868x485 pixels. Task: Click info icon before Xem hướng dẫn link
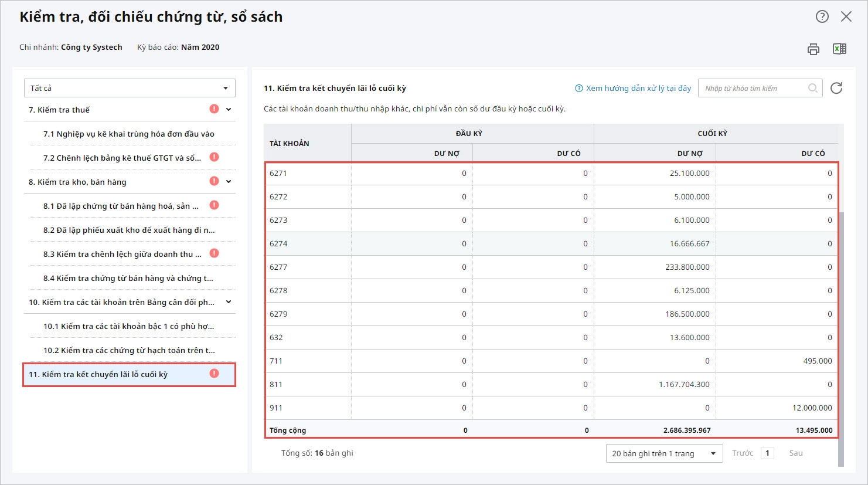(579, 88)
